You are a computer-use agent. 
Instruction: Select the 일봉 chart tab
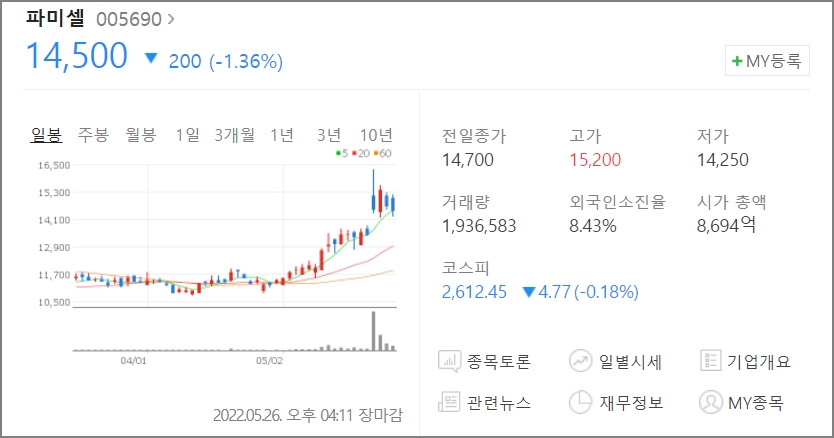coord(46,135)
